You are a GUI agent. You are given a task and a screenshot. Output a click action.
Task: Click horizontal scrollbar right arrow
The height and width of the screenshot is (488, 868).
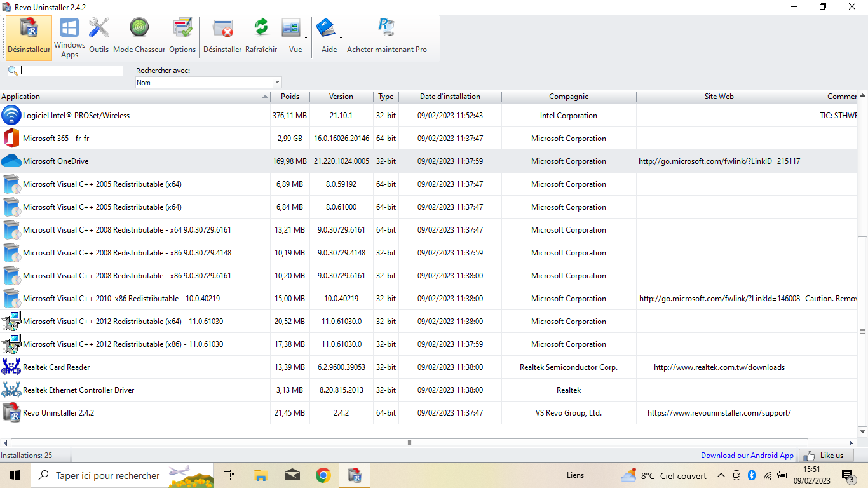852,443
